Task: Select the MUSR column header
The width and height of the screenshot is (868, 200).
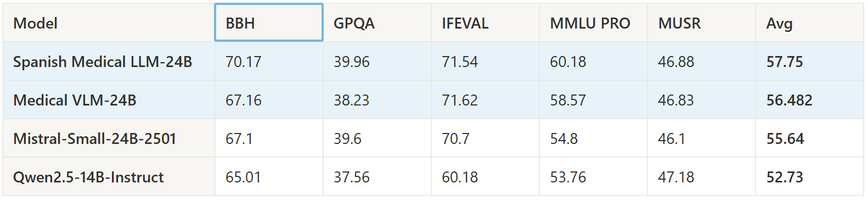Action: 701,23
